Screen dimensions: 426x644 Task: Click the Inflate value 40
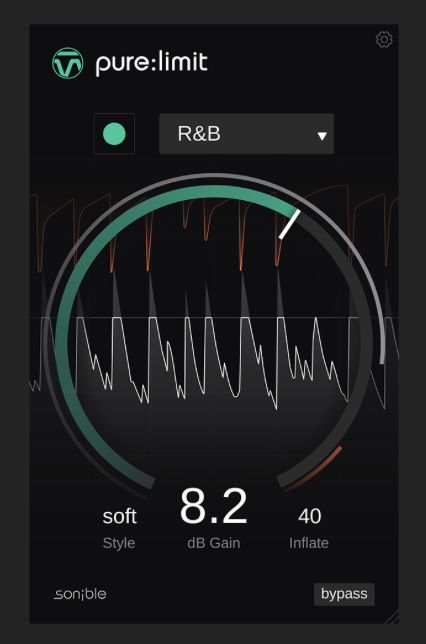[x=310, y=516]
